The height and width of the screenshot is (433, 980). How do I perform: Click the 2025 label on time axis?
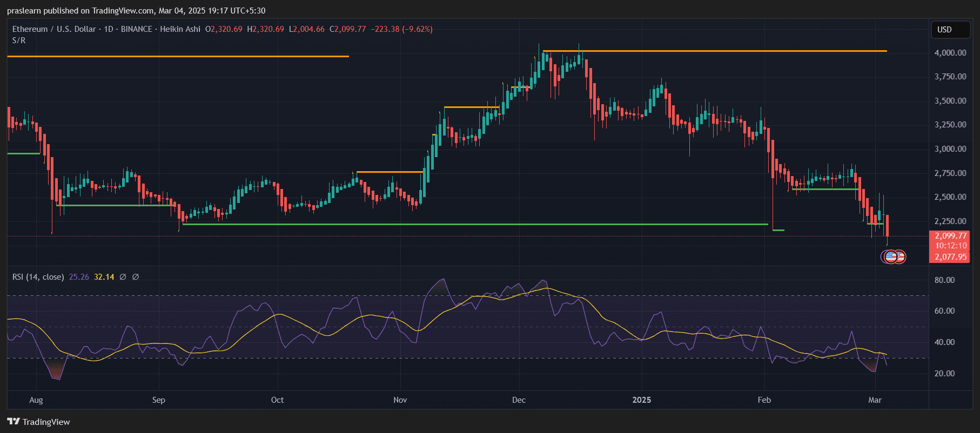click(x=641, y=400)
